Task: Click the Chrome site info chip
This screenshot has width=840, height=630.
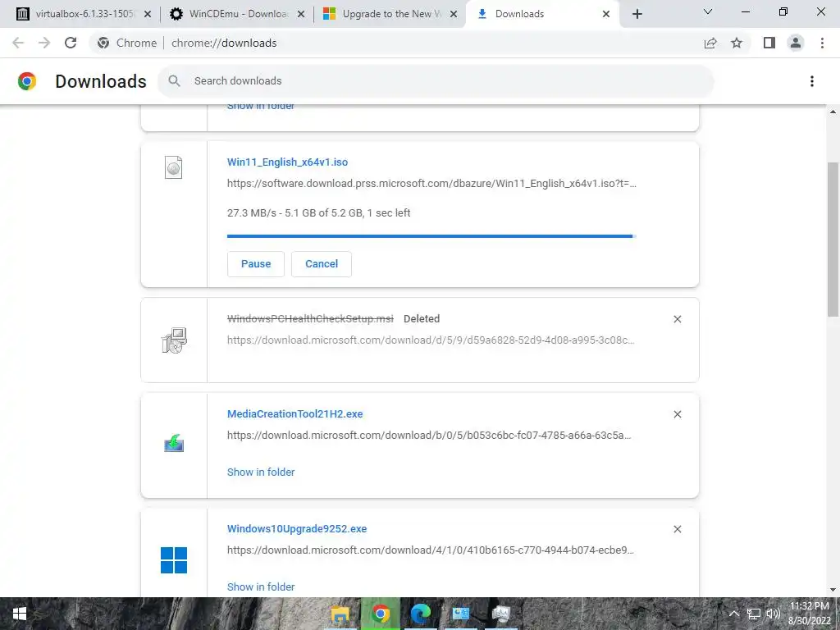Action: (x=127, y=43)
